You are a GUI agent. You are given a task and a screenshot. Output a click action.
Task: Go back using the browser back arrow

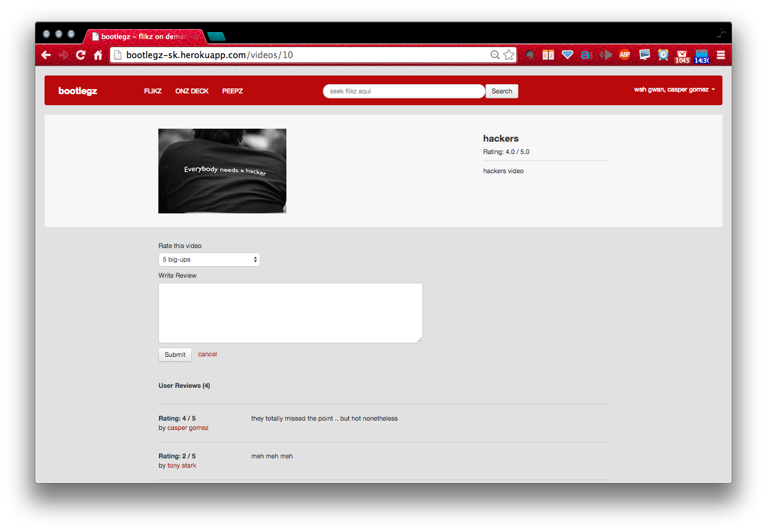tap(46, 55)
